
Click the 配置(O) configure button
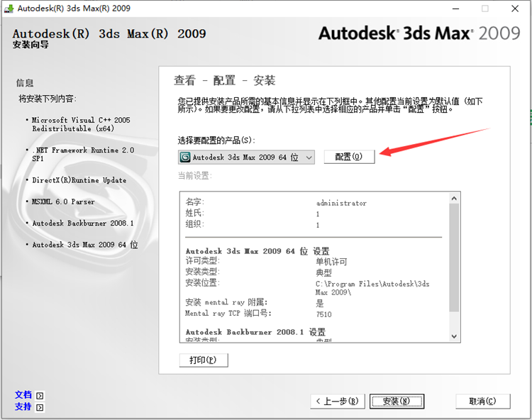(x=349, y=157)
